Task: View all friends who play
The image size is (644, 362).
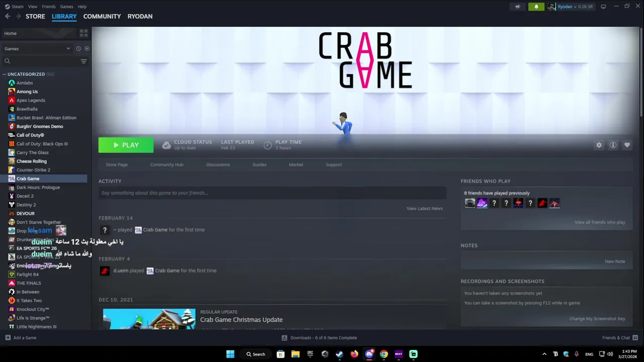Action: 600,222
